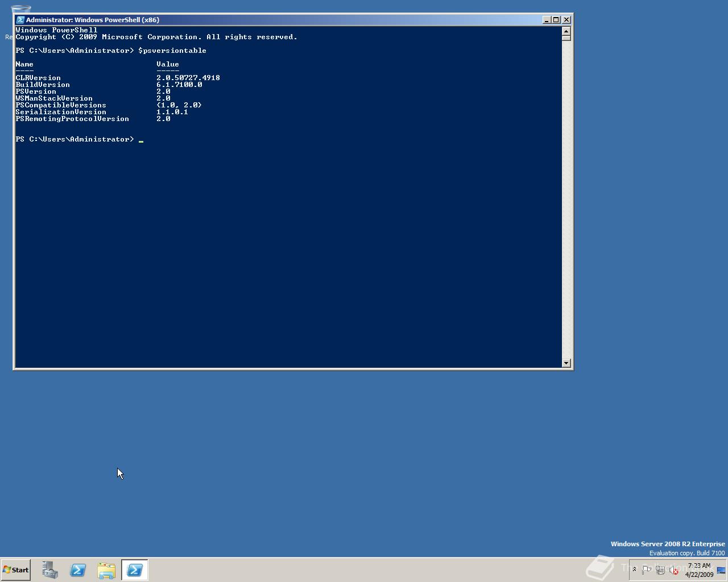The height and width of the screenshot is (582, 728).
Task: Select the active PowerShell (x86) taskbar button
Action: tap(135, 570)
